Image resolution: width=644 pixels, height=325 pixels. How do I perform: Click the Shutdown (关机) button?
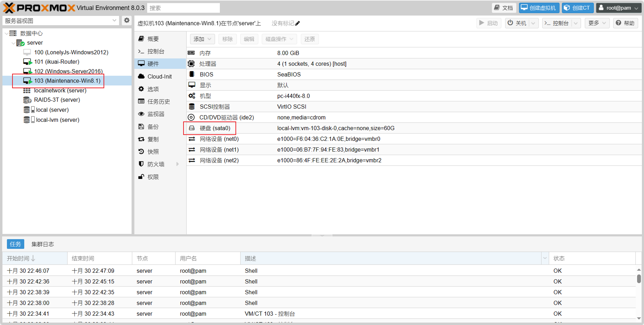[517, 23]
